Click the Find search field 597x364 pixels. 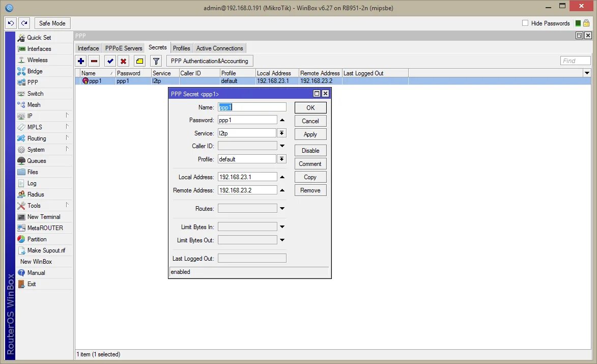point(575,61)
